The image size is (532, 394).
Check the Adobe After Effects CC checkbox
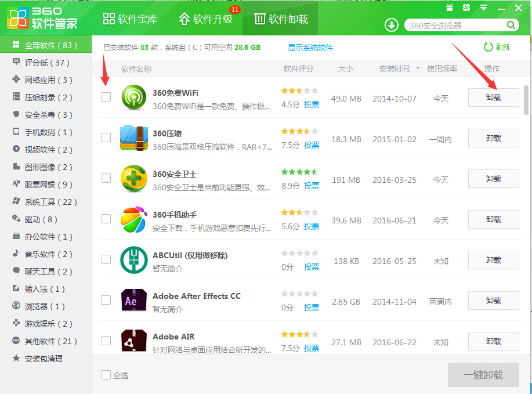[x=106, y=300]
